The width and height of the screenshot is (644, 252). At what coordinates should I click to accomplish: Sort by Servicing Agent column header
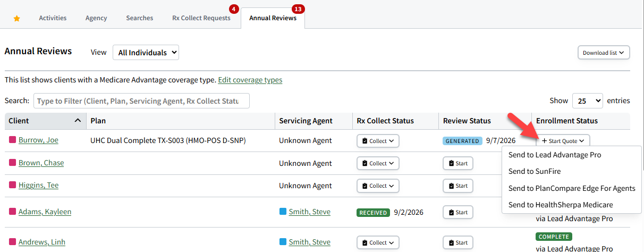[x=313, y=121]
